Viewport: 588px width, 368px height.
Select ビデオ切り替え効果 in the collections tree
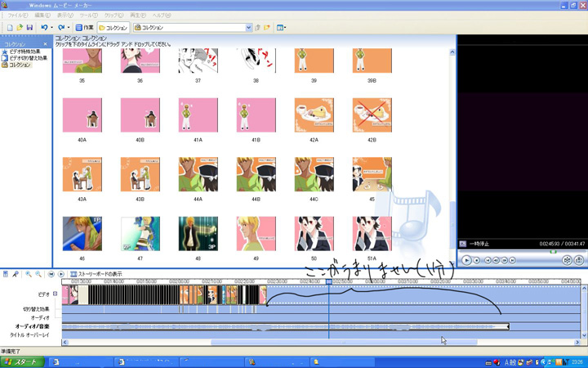point(24,58)
